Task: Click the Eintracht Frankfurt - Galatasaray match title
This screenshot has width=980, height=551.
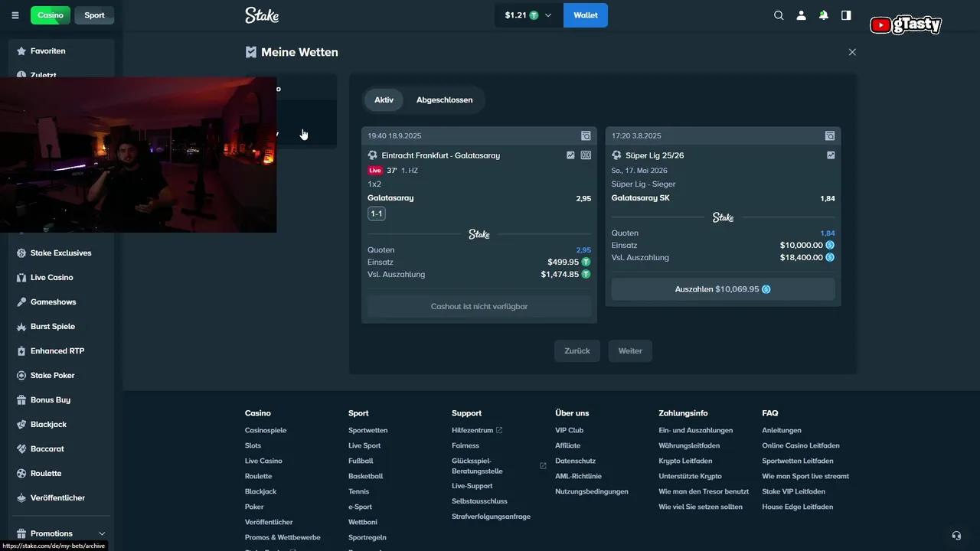Action: pos(441,155)
